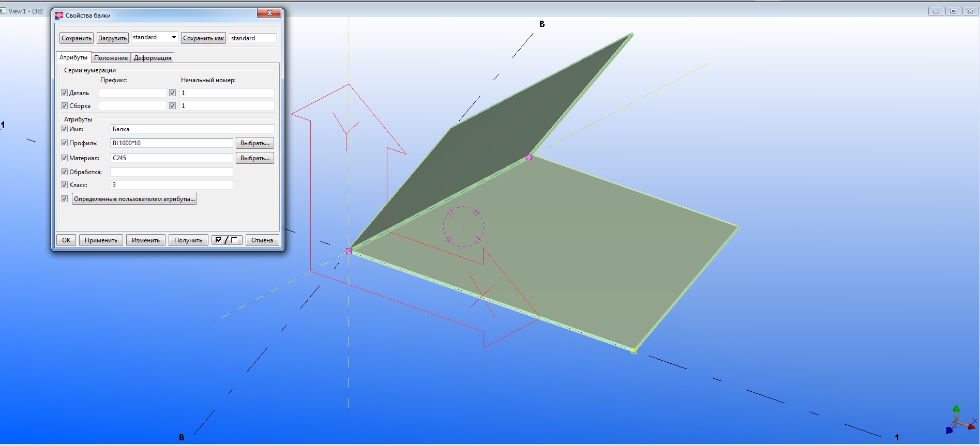Image resolution: width=980 pixels, height=446 pixels.
Task: Close the Свойства балки dialog
Action: click(269, 13)
